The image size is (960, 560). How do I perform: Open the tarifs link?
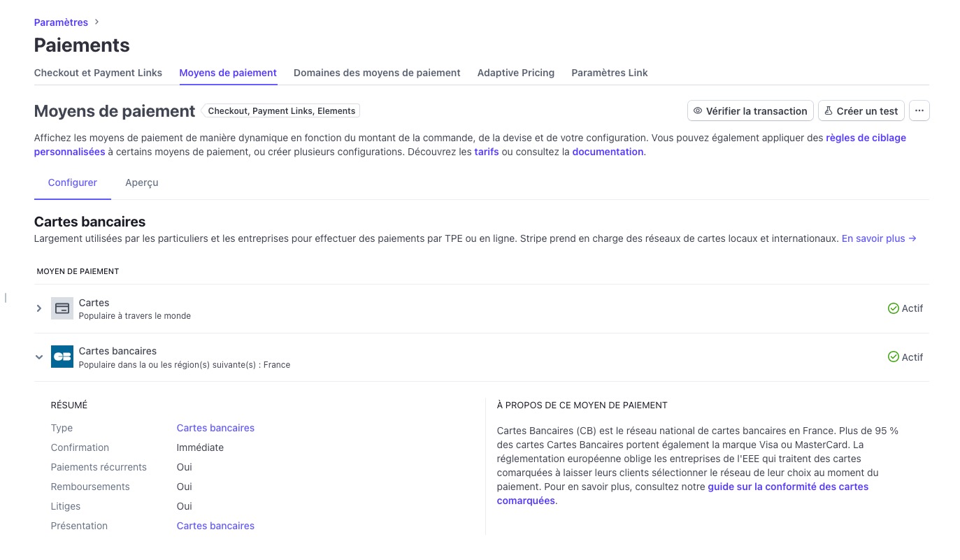pyautogui.click(x=487, y=152)
